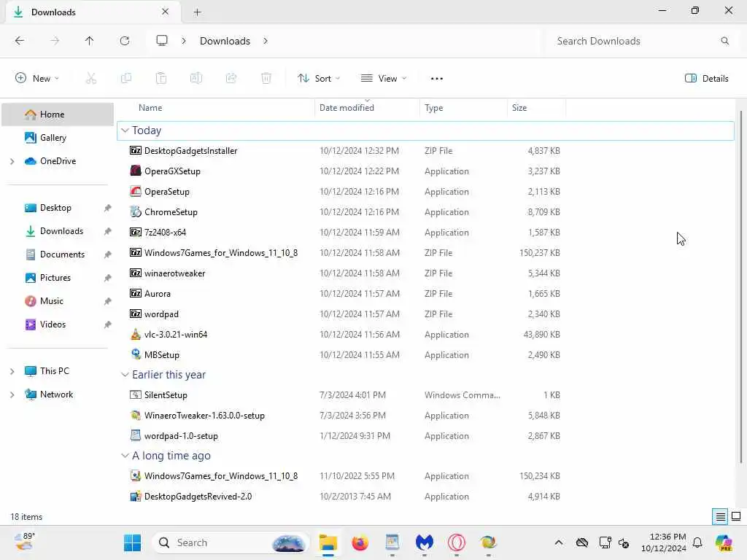Click the Search Downloads field

tap(640, 41)
